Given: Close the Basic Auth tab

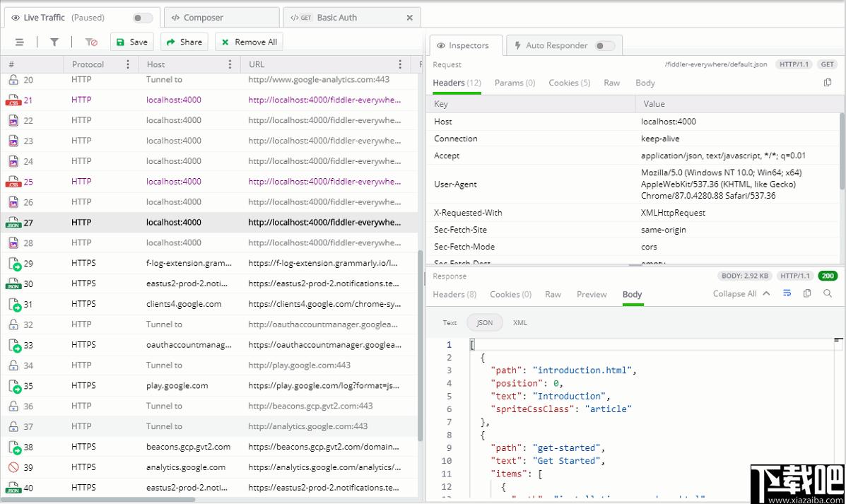Looking at the screenshot, I should [x=409, y=18].
